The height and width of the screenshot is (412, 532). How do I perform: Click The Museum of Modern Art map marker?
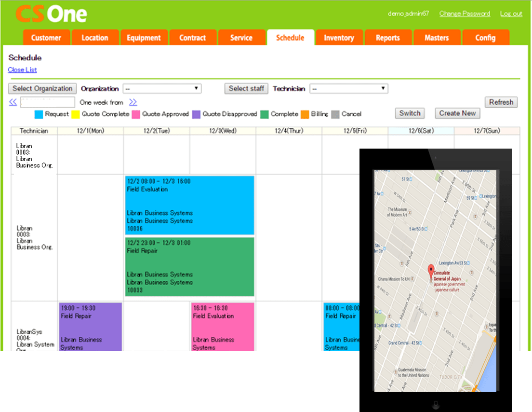click(410, 212)
